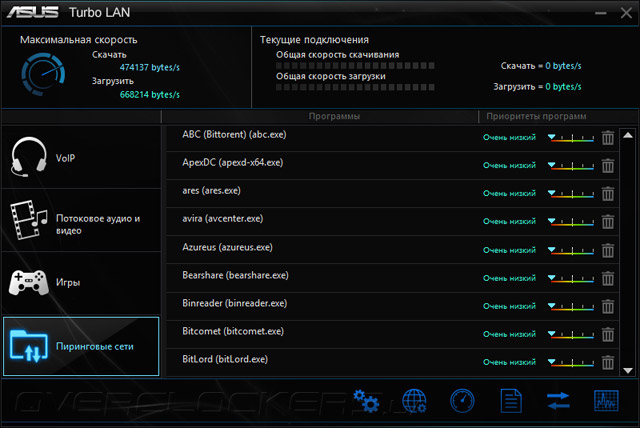Viewport: 640px width, 428px height.
Task: Select the Пиринговые сети category
Action: [x=81, y=346]
